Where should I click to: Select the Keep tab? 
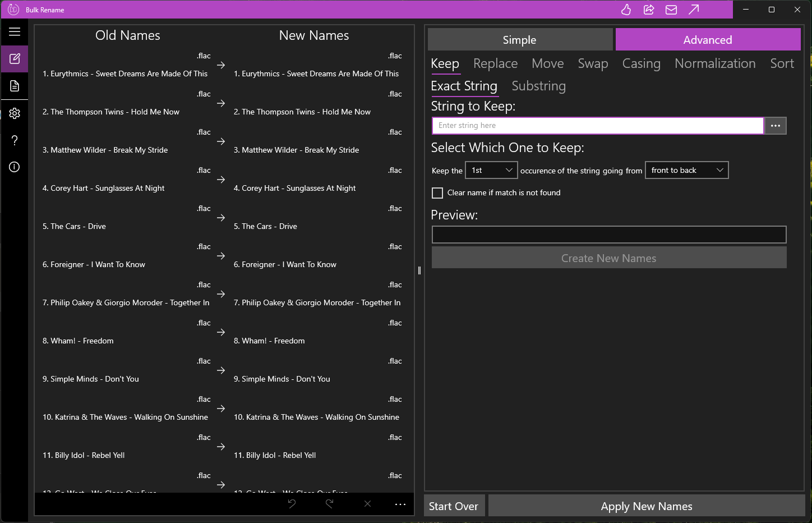(445, 64)
